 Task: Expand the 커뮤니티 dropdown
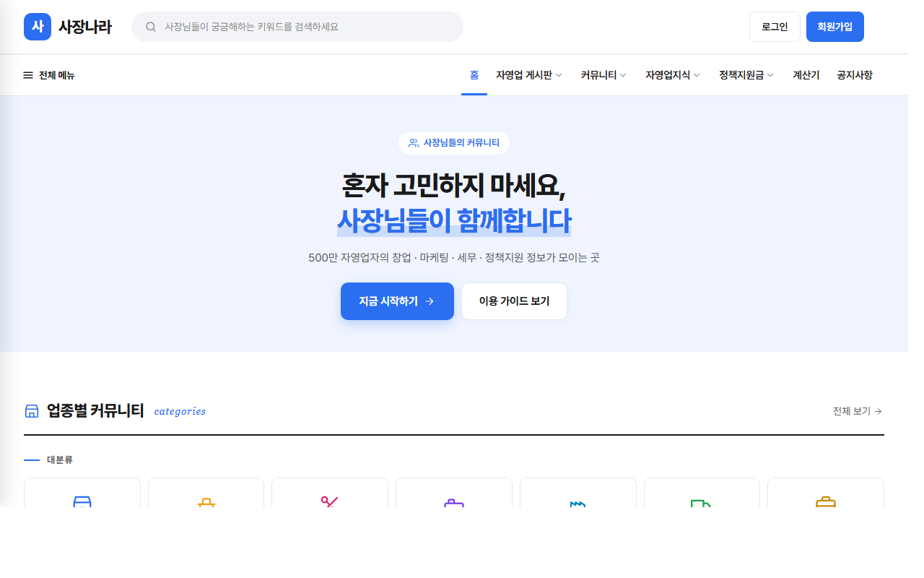pos(602,74)
